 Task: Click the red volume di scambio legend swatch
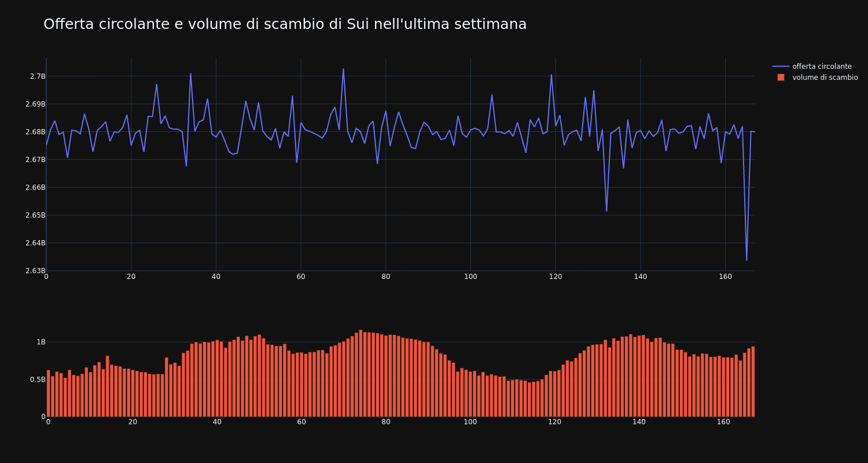[781, 78]
